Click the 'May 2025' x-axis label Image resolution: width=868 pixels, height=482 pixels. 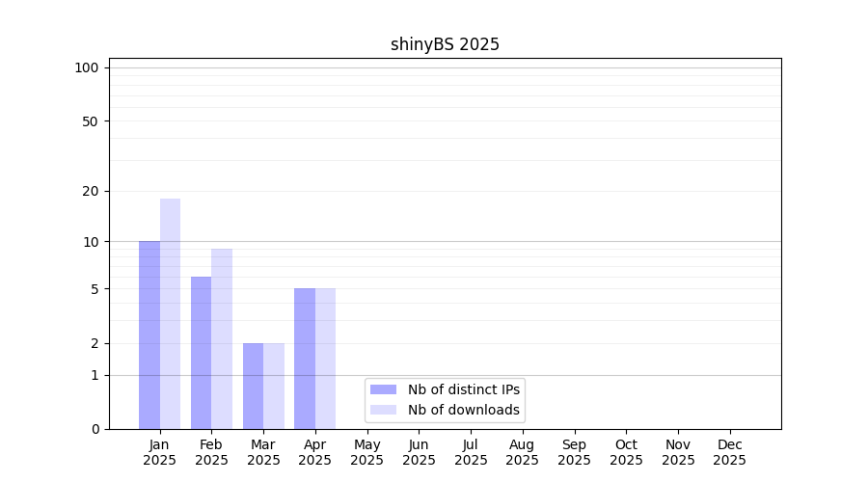(x=367, y=452)
